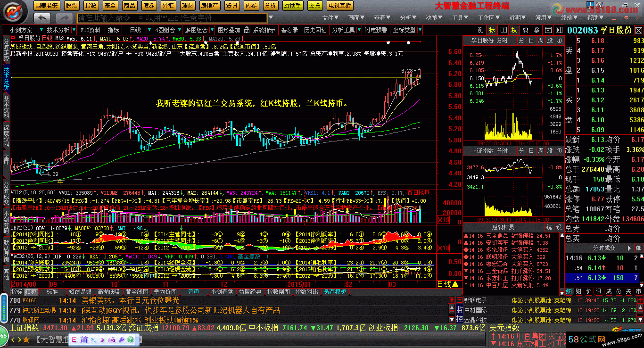Screen dimensions: 644x348
Task: Toggle 设 button in 短线精灵 panel
Action: pyautogui.click(x=559, y=227)
